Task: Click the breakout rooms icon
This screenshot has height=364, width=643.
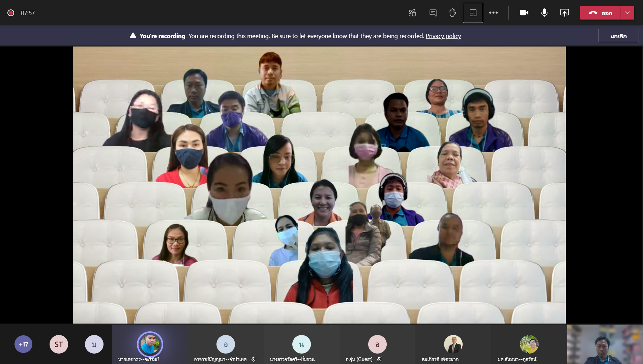Action: [x=473, y=13]
